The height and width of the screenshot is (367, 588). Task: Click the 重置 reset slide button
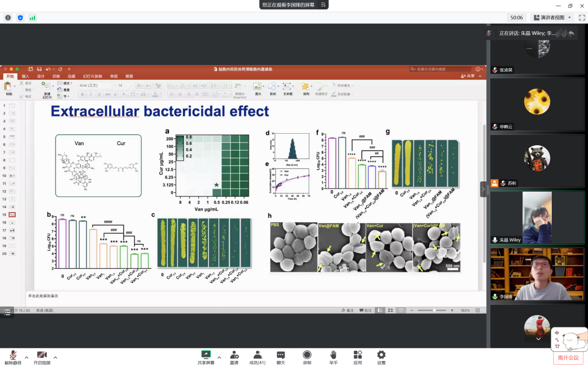tap(65, 90)
